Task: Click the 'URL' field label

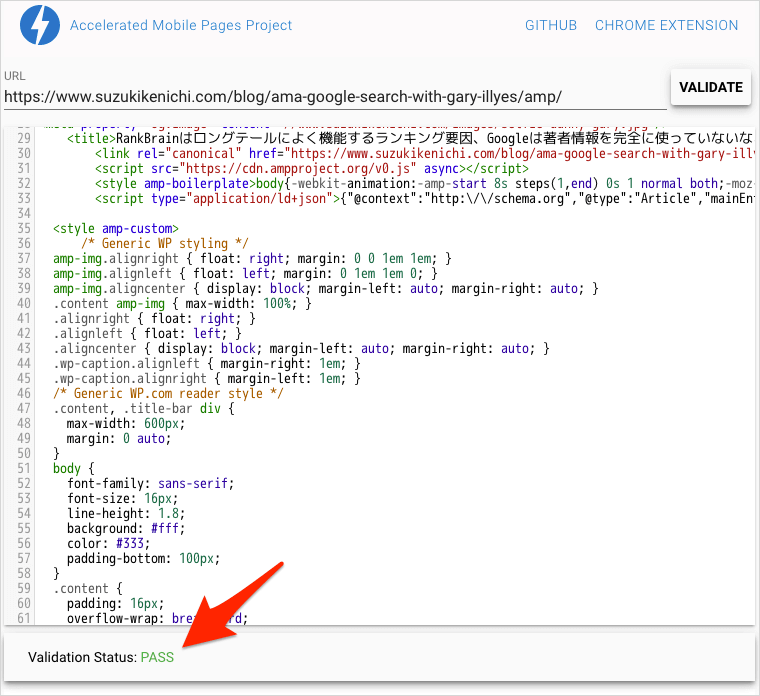Action: (15, 76)
